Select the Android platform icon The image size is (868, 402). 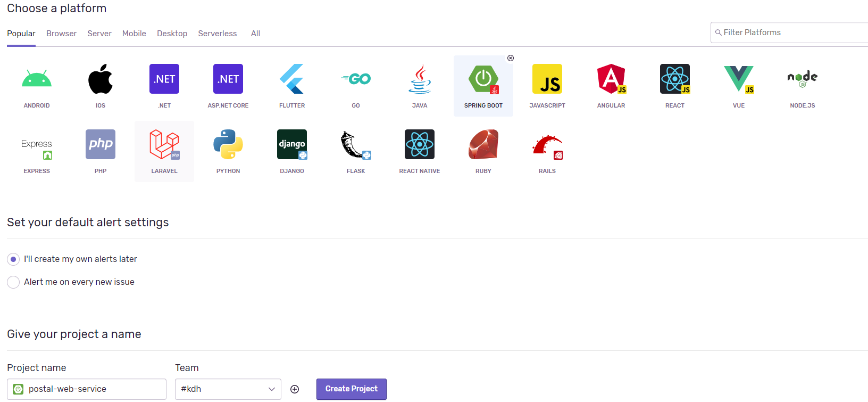click(37, 79)
